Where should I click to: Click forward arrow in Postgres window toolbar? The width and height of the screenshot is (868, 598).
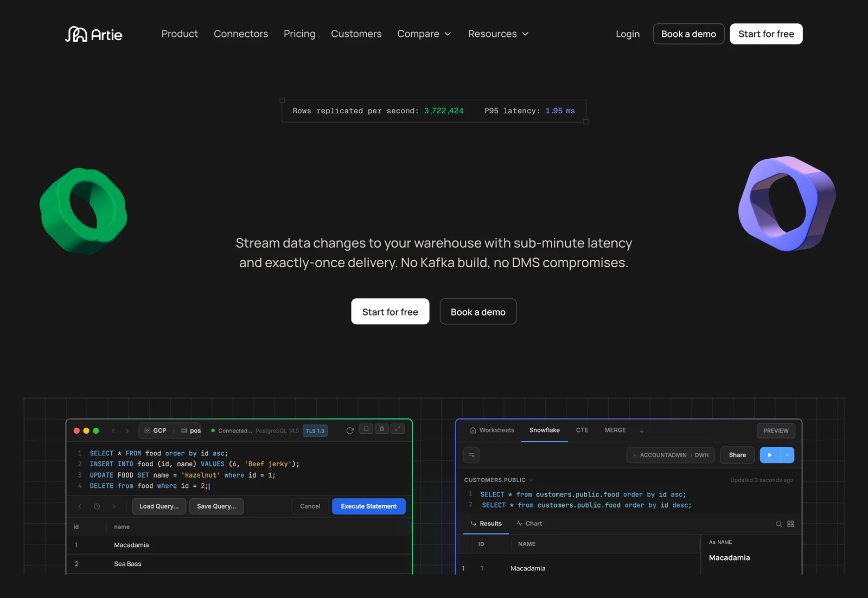point(127,430)
